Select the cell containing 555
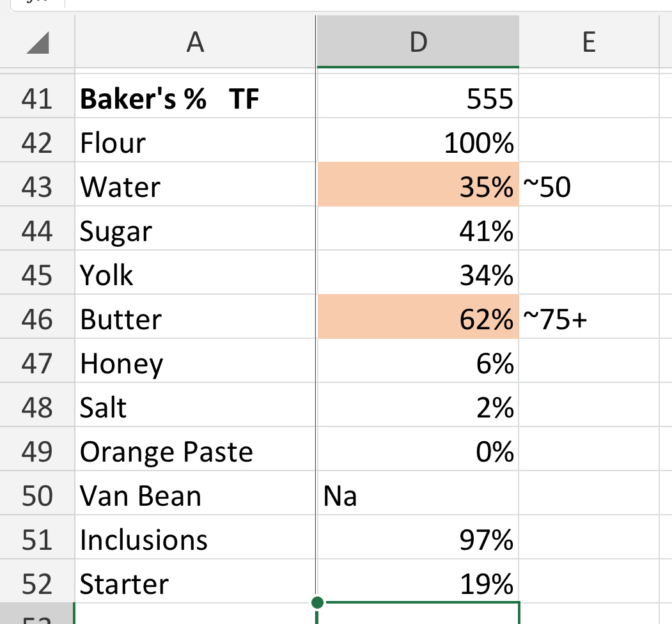Image resolution: width=672 pixels, height=624 pixels. [418, 98]
